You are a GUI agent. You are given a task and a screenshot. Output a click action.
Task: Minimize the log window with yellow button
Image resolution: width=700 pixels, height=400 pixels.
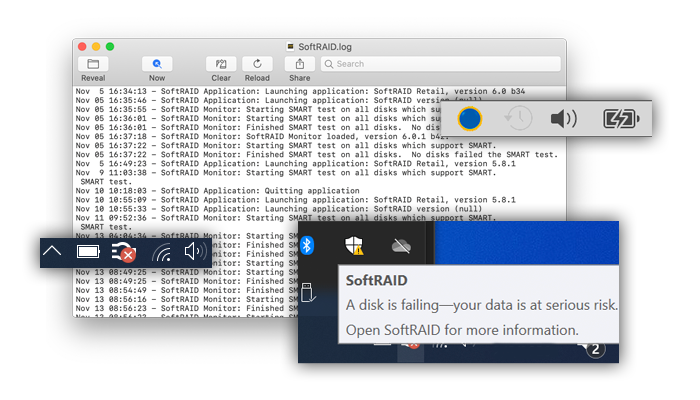96,46
